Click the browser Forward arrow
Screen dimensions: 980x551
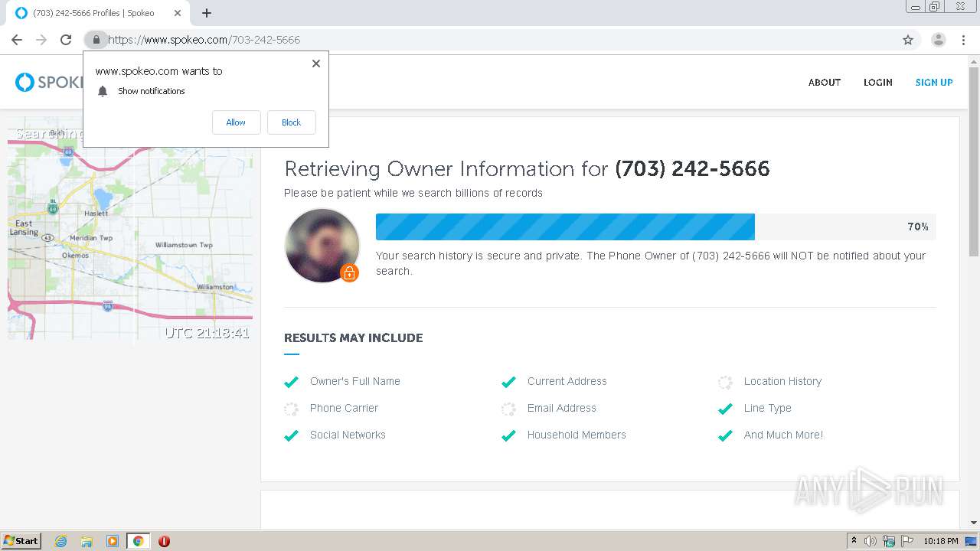[41, 40]
